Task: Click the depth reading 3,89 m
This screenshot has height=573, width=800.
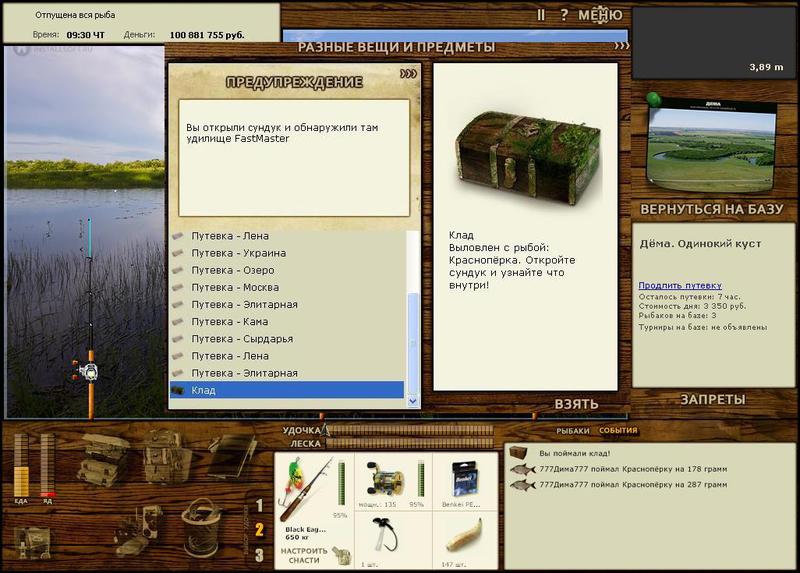Action: tap(766, 67)
